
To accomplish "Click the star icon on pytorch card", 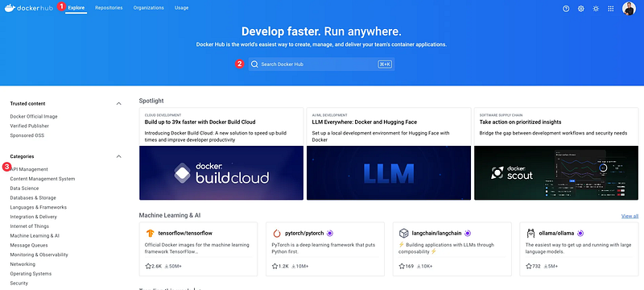I will click(x=275, y=266).
